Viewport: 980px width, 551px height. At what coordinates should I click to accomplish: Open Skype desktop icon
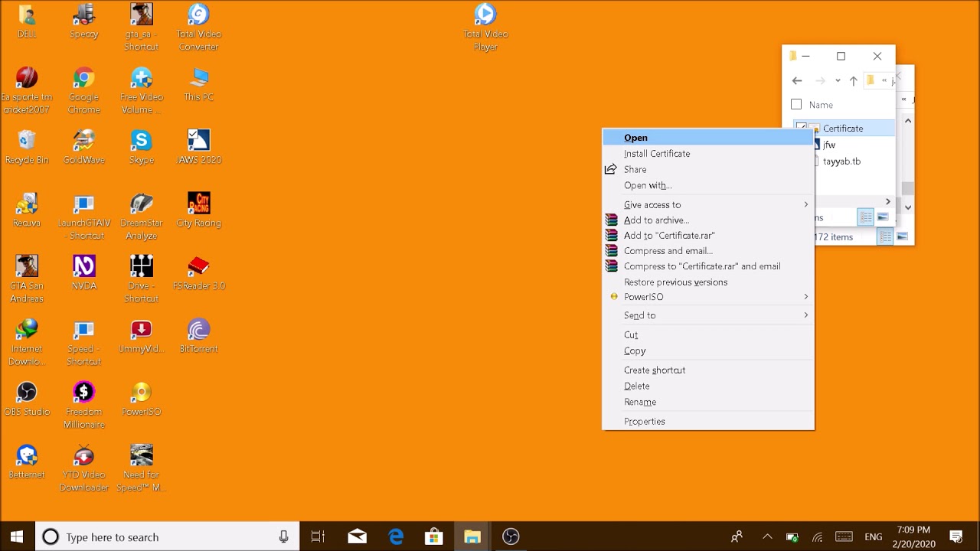[141, 147]
